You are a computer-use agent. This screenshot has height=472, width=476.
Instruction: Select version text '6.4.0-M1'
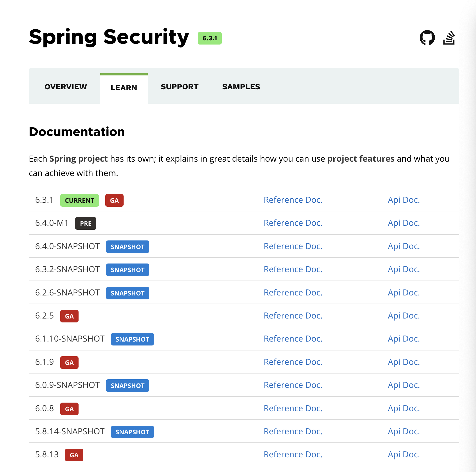click(52, 223)
